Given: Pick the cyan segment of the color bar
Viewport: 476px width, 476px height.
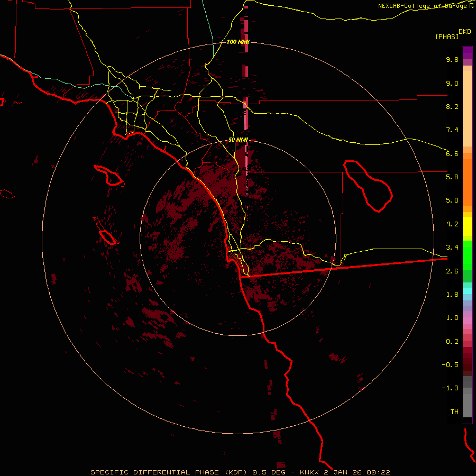Looking at the screenshot, I should click(x=467, y=291).
